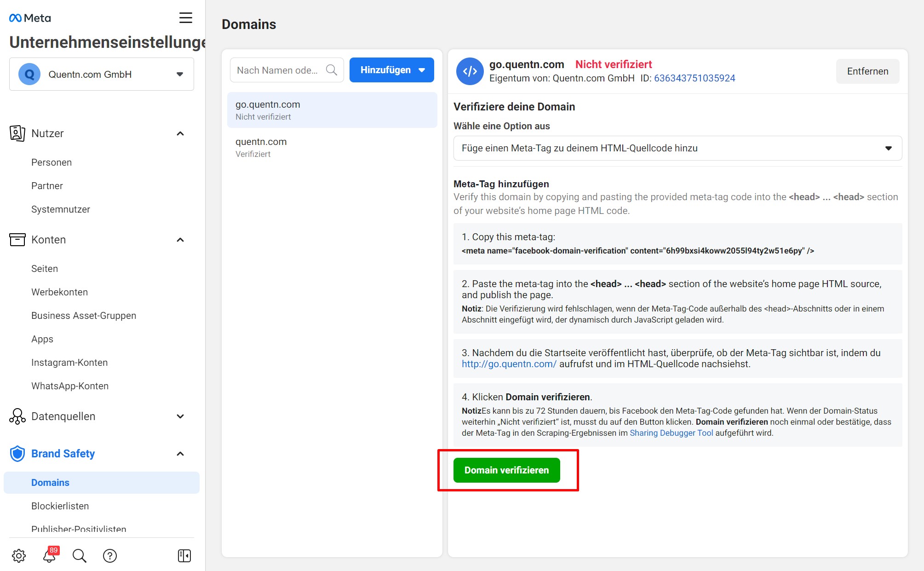Open the Quentn.com GmbH business selector
Image resolution: width=924 pixels, height=571 pixels.
click(x=102, y=74)
